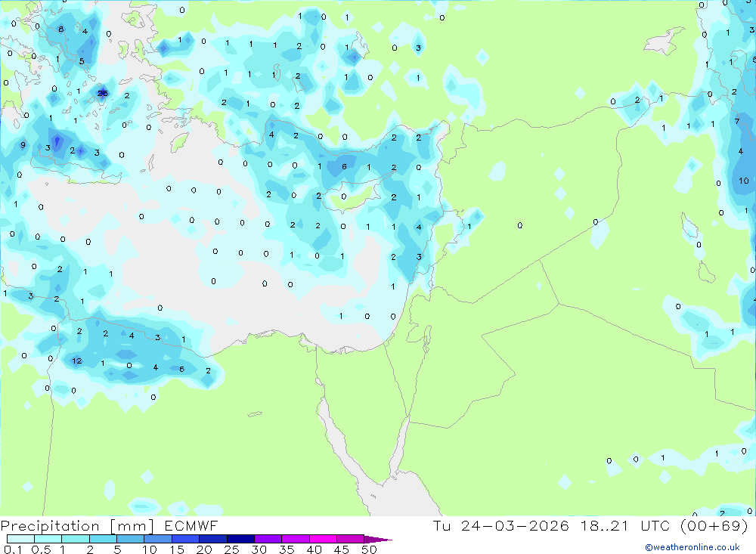Click legend scale label "45"
Screen dimensions: 756x554
(342, 549)
